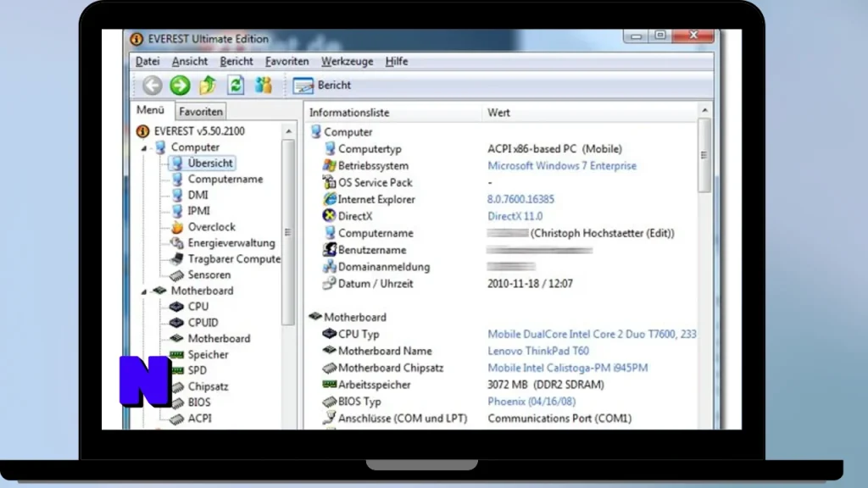
Task: Select Computername in the tree
Action: click(x=225, y=180)
